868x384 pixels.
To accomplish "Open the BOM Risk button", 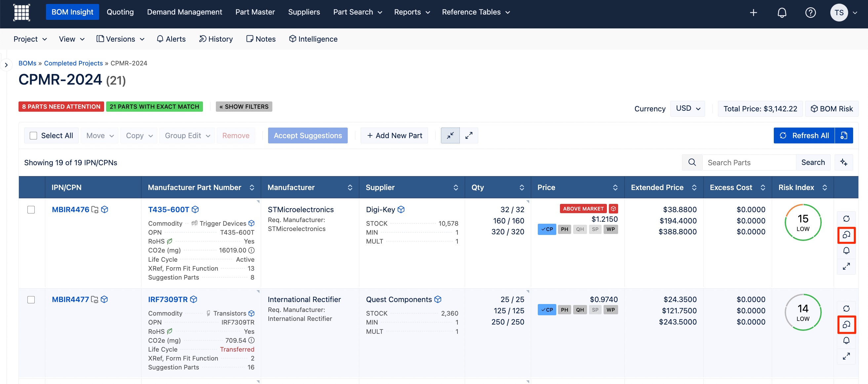I will pyautogui.click(x=832, y=108).
